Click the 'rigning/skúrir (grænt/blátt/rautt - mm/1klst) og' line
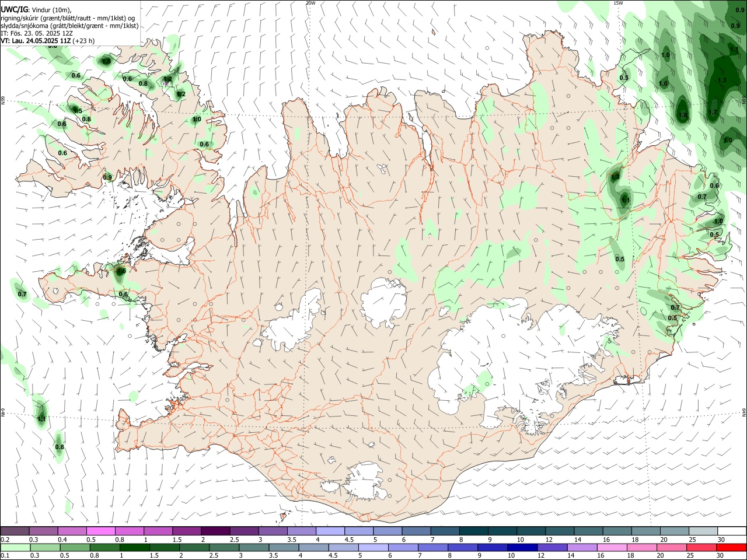The image size is (747, 560). coord(67,17)
